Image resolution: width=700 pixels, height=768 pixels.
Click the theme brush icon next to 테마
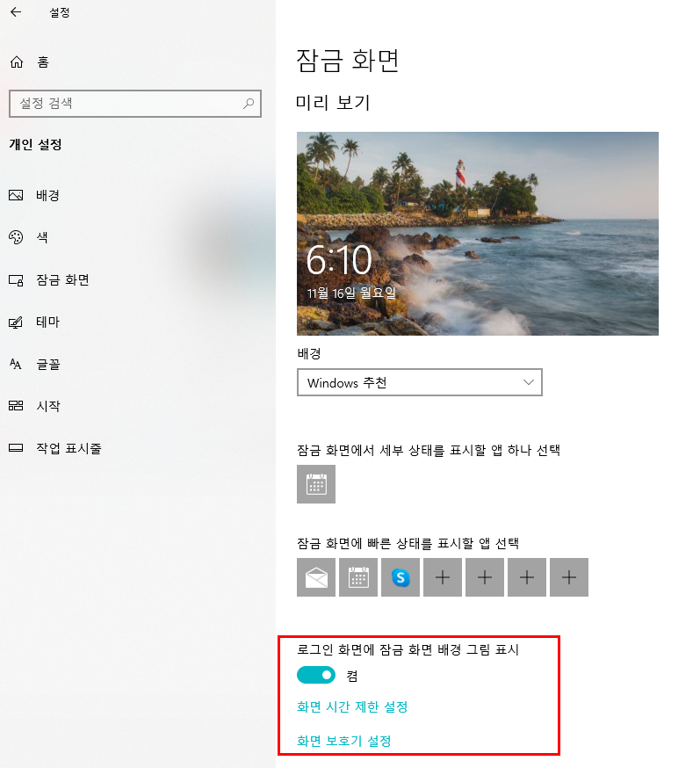pos(16,322)
